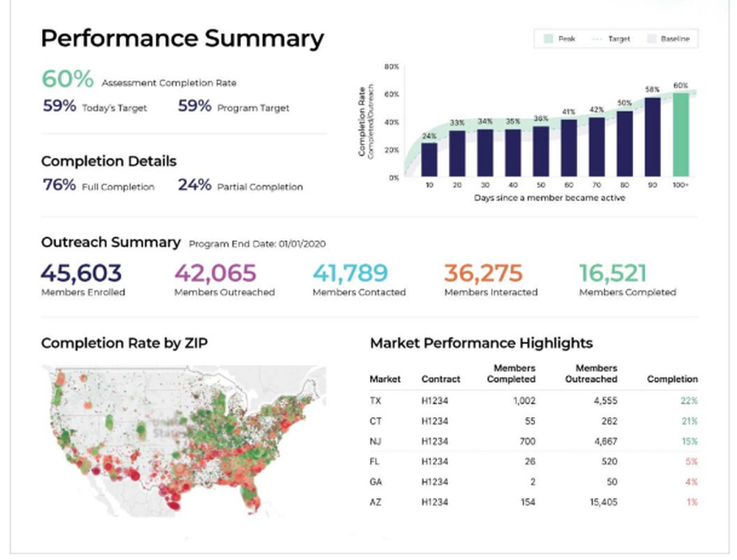Screen dimensions: 737x560
Task: Click the Peak legend color swatch
Action: point(548,39)
